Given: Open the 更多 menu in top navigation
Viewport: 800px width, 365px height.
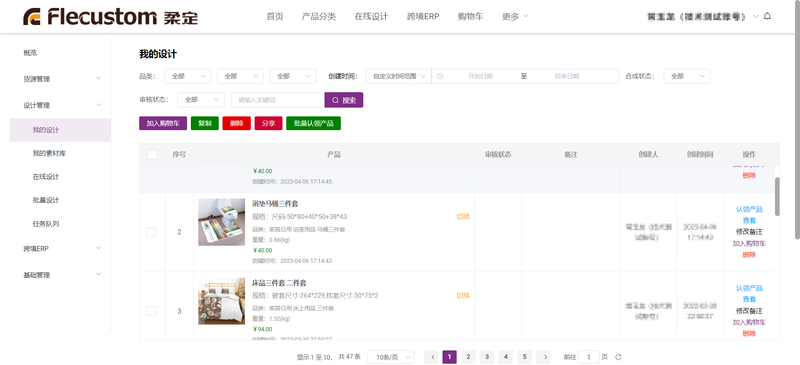Looking at the screenshot, I should [515, 16].
